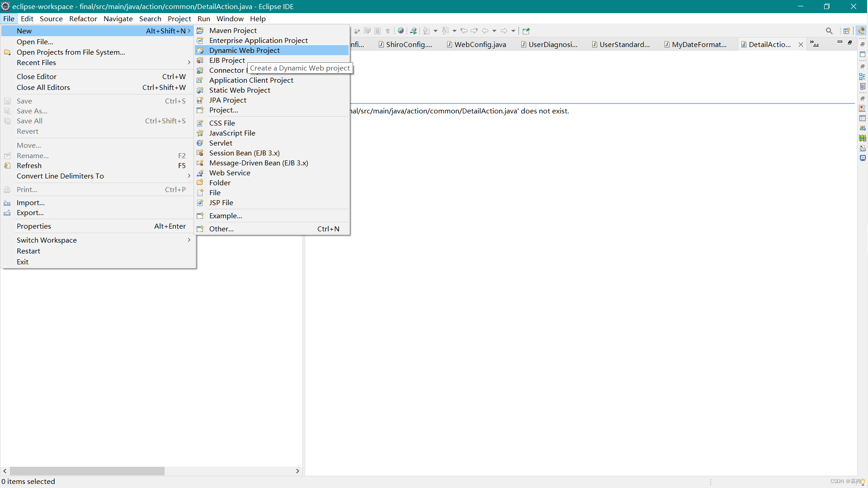Click the web browser globe toolbar icon
Screen dimensions: 868x488
click(401, 31)
